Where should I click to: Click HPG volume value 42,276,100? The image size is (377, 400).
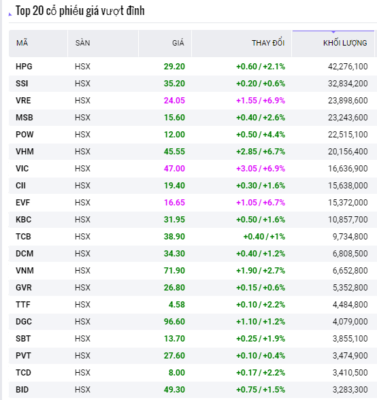pyautogui.click(x=348, y=67)
